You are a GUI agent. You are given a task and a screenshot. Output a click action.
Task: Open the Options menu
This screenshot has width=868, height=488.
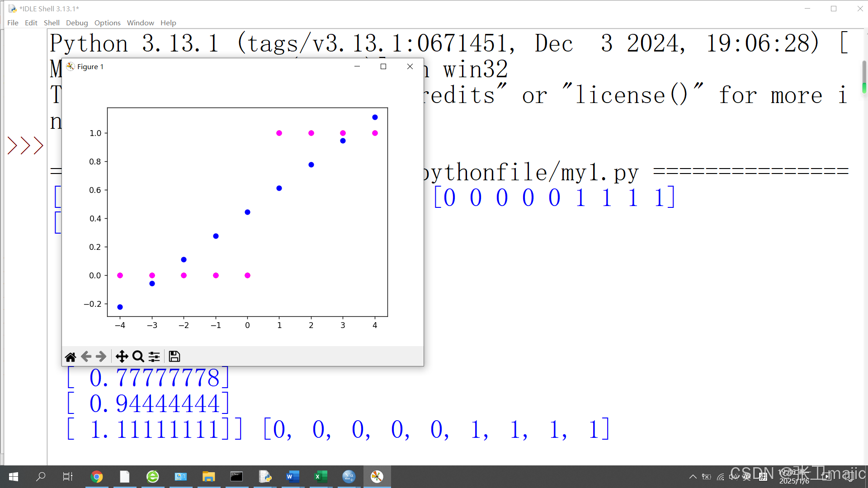click(x=107, y=23)
